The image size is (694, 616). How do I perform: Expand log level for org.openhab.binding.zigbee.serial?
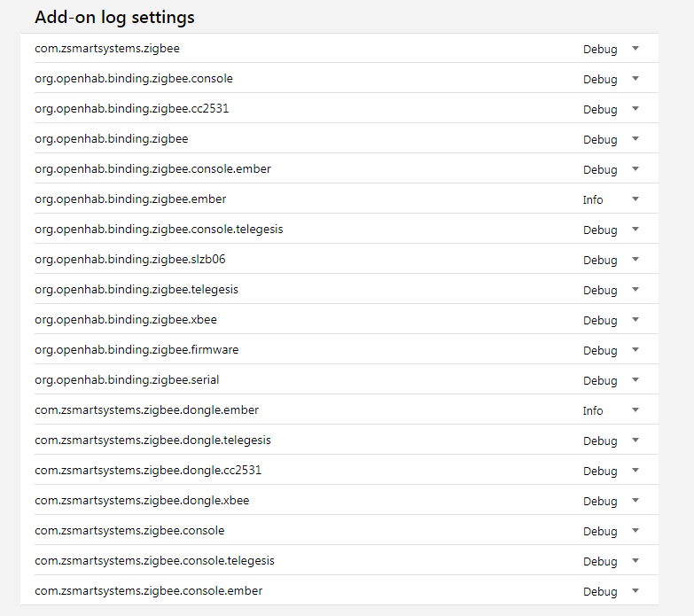[x=611, y=380]
